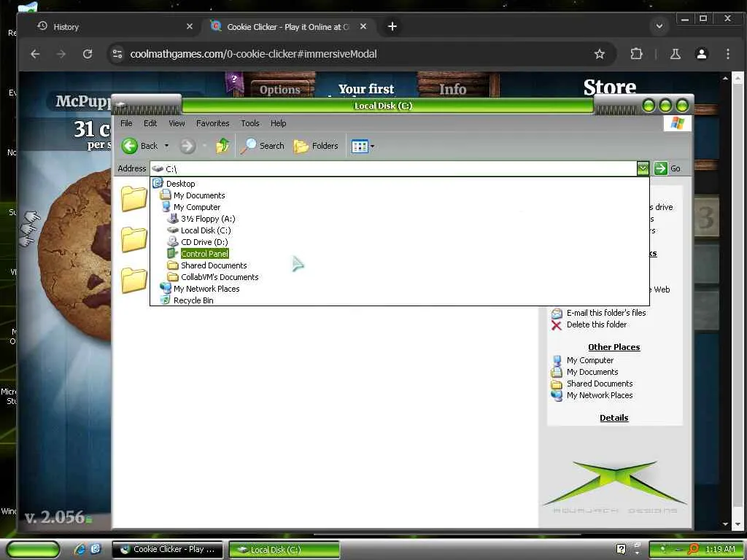Open a new Chrome tab

pos(392,27)
